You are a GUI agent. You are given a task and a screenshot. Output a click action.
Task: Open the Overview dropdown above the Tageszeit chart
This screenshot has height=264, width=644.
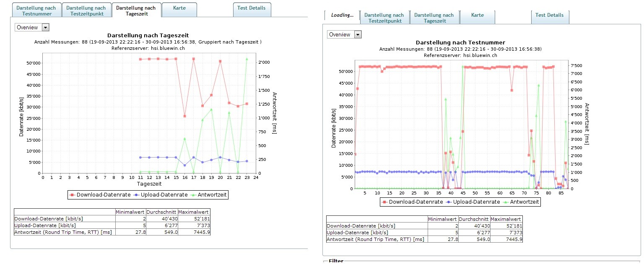(32, 27)
